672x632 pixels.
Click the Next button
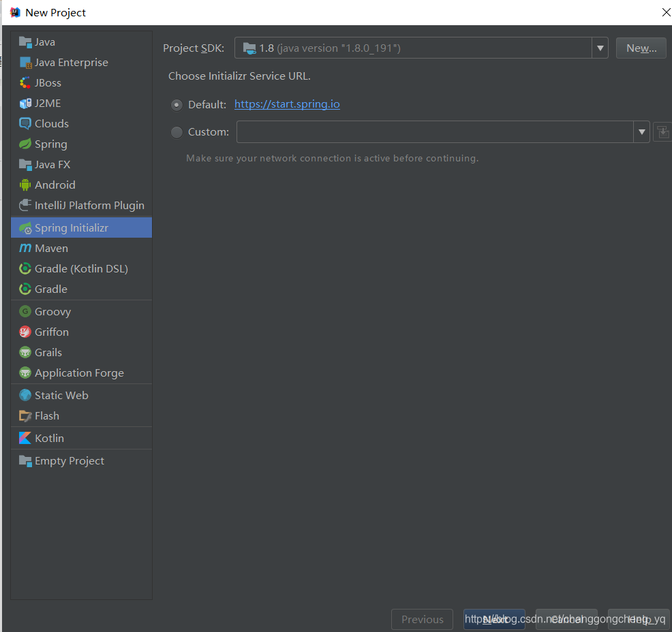point(494,619)
